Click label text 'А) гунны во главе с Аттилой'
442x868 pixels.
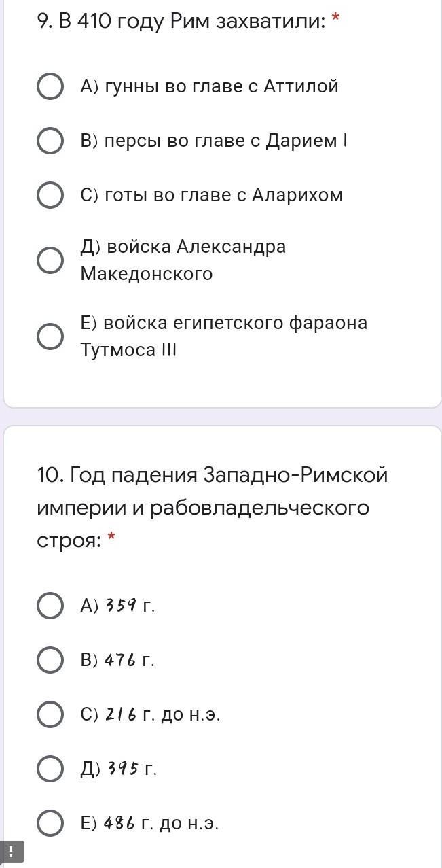[209, 86]
